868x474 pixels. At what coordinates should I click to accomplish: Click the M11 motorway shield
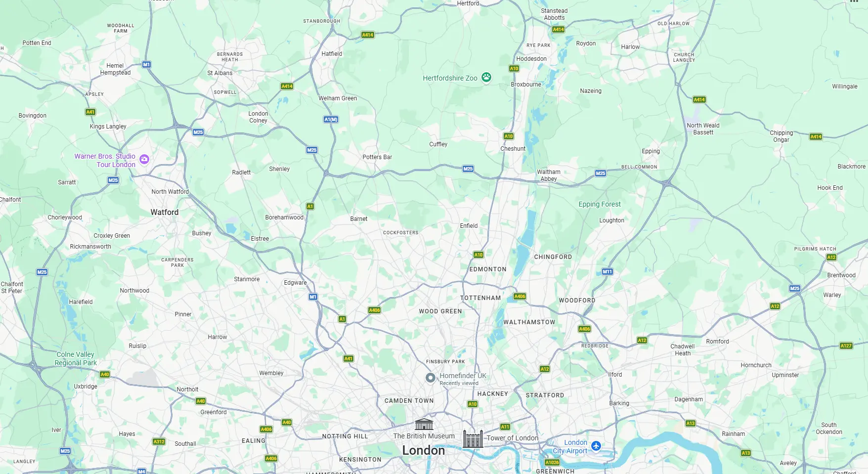(608, 272)
